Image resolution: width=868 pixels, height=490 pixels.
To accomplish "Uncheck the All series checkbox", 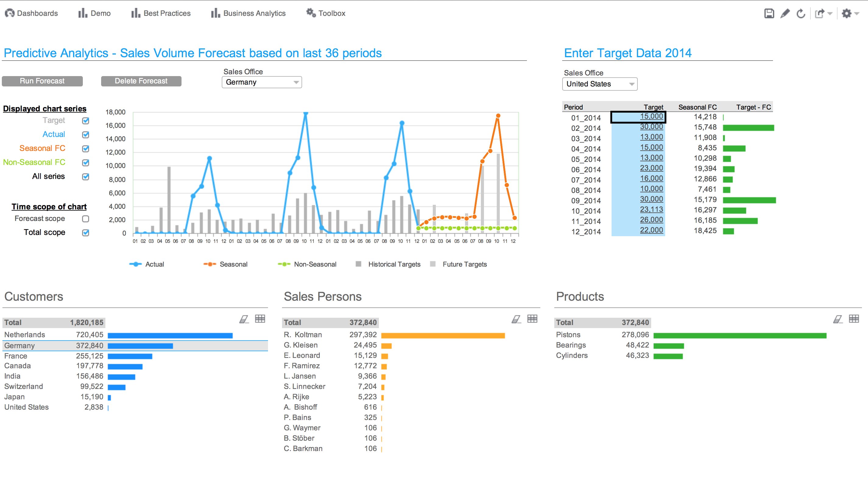I will click(86, 177).
